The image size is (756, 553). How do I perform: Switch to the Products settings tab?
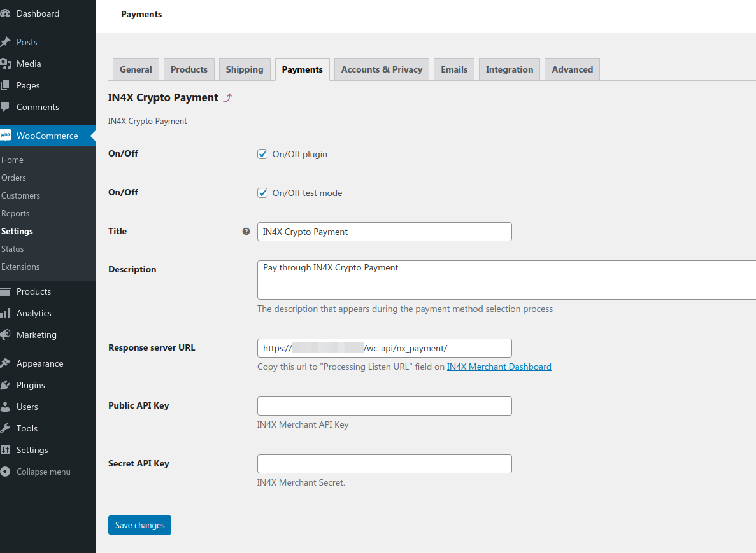[x=189, y=69]
